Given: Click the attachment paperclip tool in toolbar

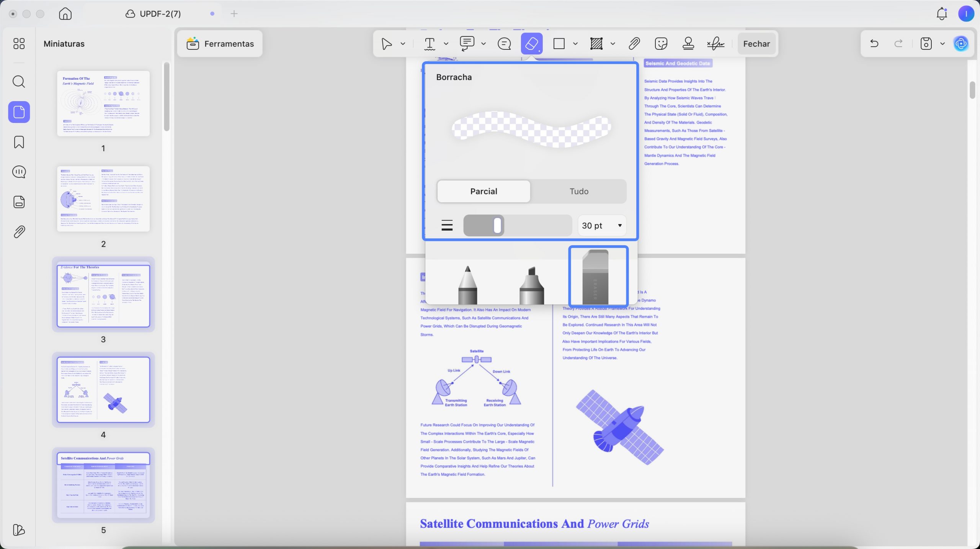Looking at the screenshot, I should coord(634,44).
